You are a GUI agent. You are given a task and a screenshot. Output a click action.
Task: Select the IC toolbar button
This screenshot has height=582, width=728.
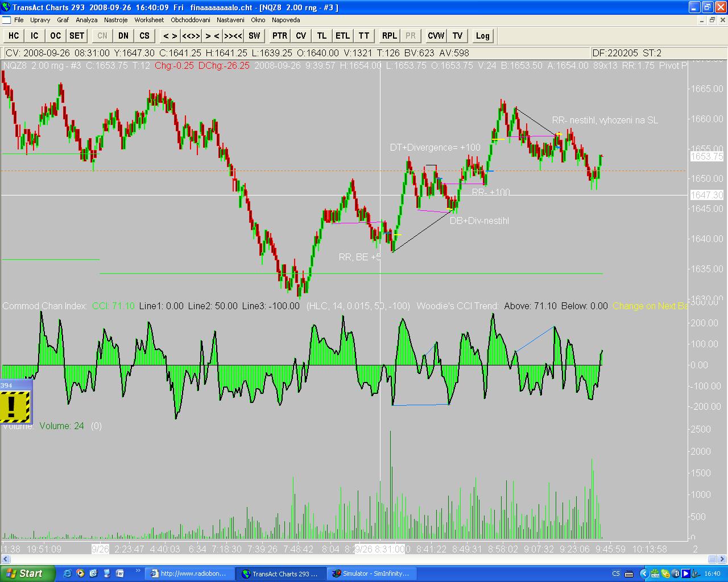click(35, 36)
